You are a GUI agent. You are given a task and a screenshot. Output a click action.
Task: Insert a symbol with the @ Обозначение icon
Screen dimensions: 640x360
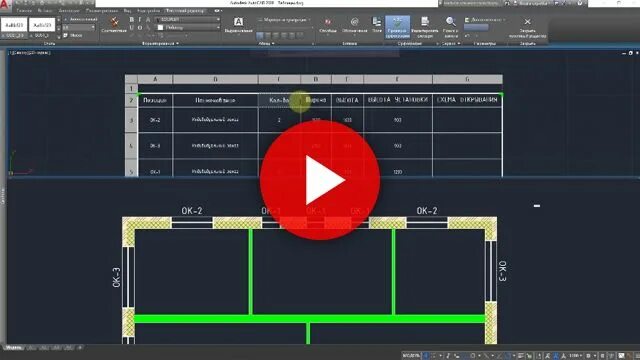coord(354,25)
